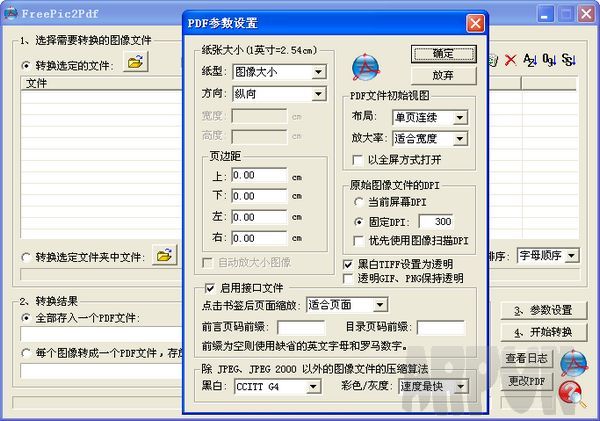Screen dimensions: 600x421
Task: Choose 固定DPI radio option
Action: [x=359, y=222]
